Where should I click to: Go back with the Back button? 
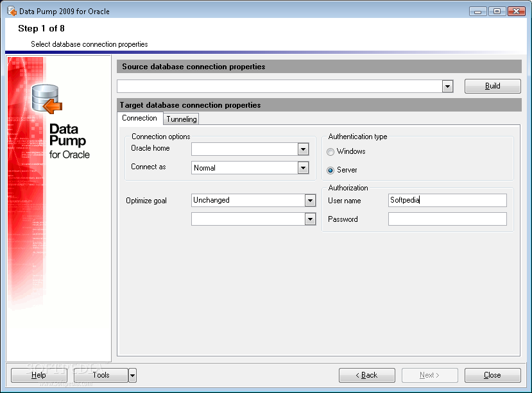point(367,375)
